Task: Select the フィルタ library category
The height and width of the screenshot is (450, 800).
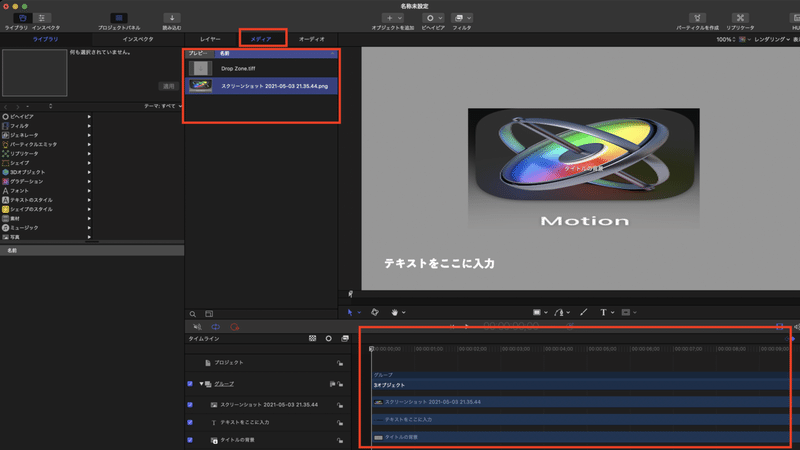Action: pos(46,126)
